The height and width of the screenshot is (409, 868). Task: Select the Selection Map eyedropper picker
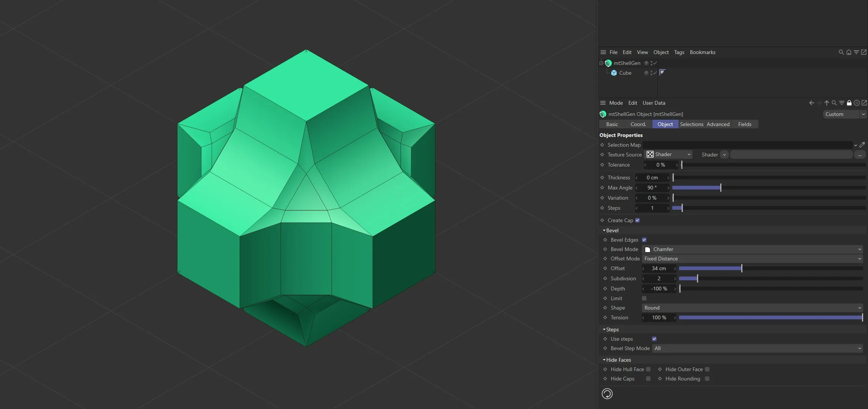862,145
